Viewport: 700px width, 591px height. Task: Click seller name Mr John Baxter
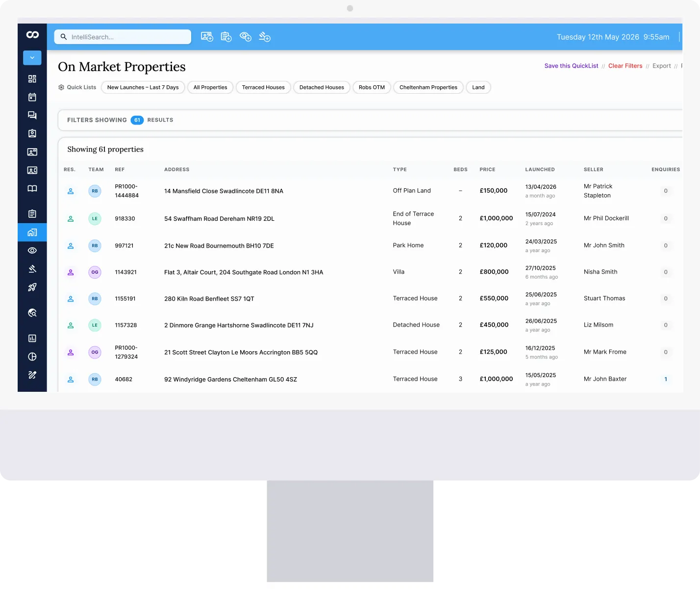tap(605, 379)
